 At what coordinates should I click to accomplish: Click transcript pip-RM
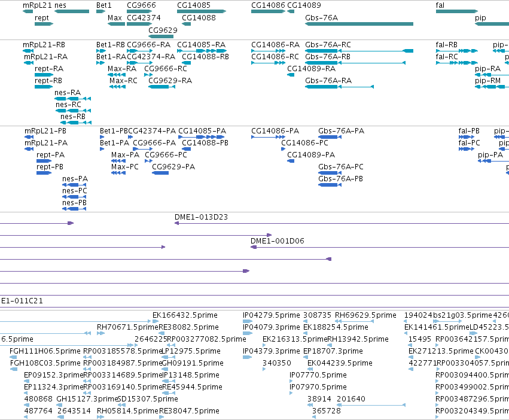tap(487, 81)
